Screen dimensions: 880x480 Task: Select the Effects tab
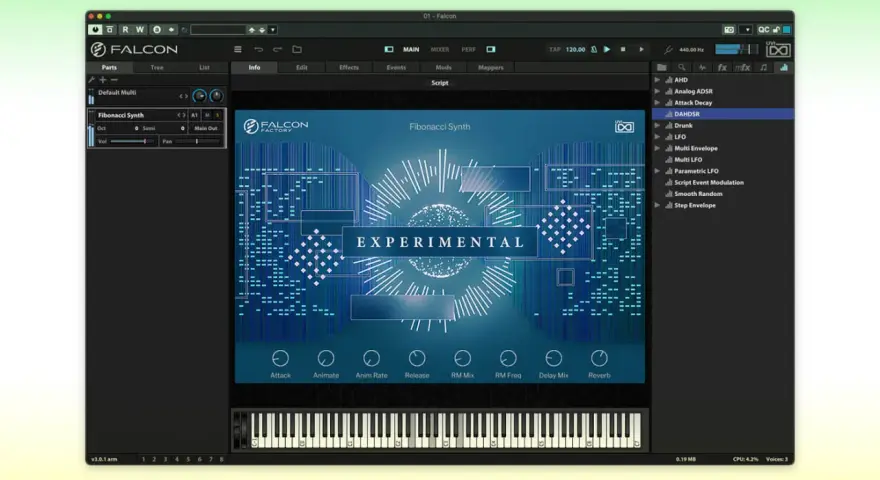(x=349, y=67)
